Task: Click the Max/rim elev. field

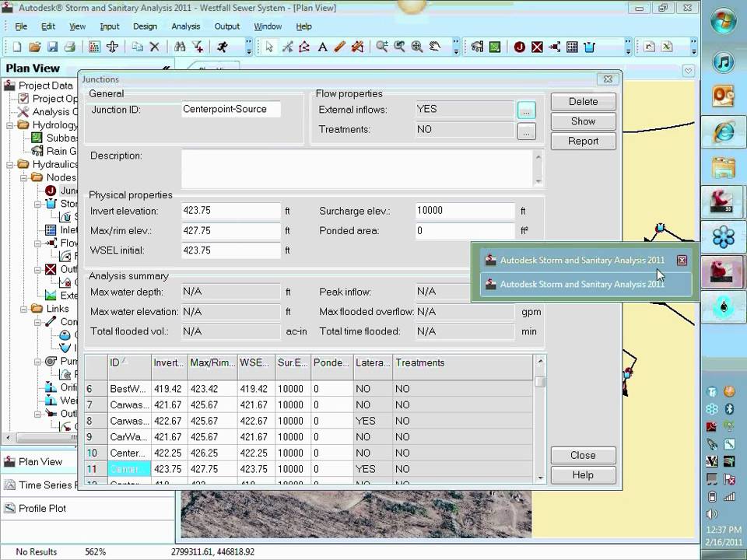Action: click(x=231, y=230)
